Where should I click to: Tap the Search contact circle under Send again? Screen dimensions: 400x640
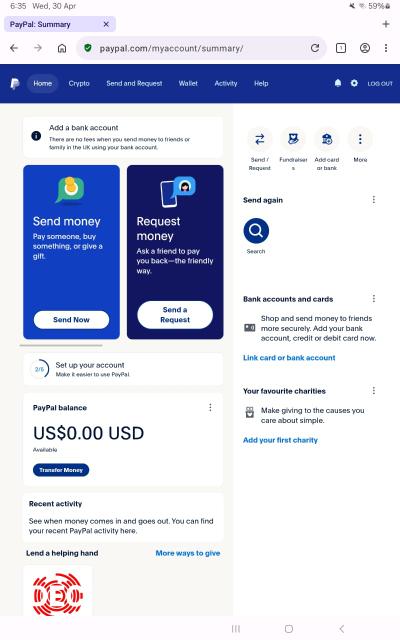click(256, 231)
